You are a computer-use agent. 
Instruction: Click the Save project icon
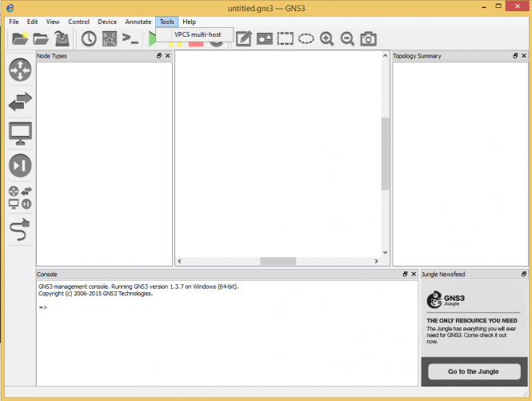[x=62, y=38]
